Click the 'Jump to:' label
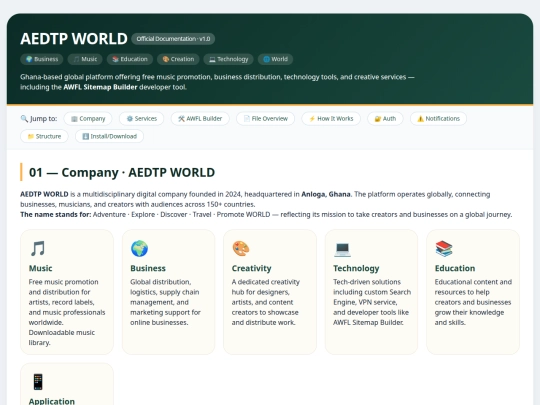Viewport: 540px width, 405px height. tap(43, 118)
